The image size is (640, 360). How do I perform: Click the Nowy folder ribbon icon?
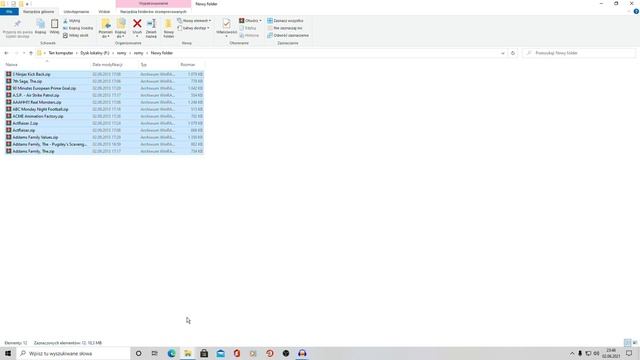pos(169,28)
